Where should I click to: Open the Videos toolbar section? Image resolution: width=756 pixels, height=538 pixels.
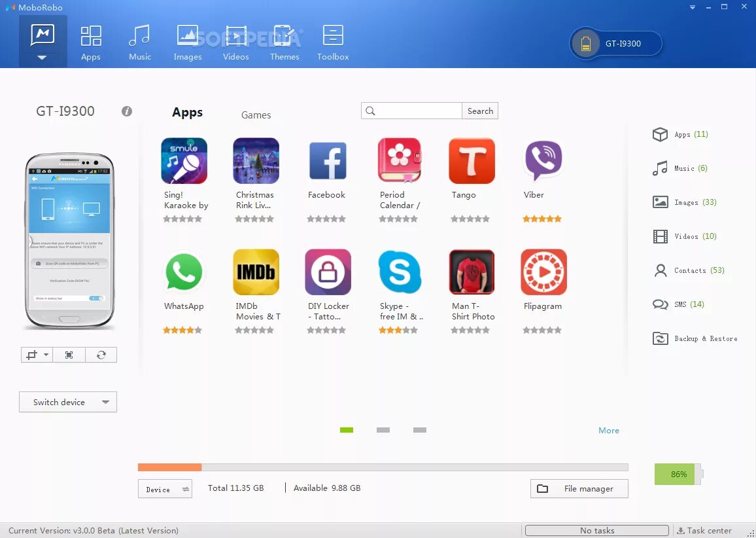tap(236, 43)
